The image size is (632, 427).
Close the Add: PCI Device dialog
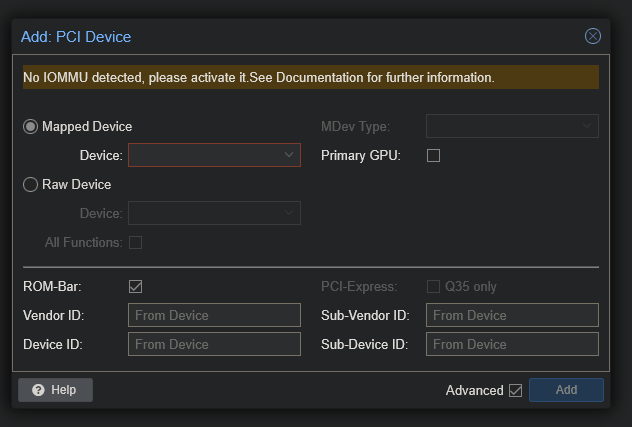[x=592, y=36]
